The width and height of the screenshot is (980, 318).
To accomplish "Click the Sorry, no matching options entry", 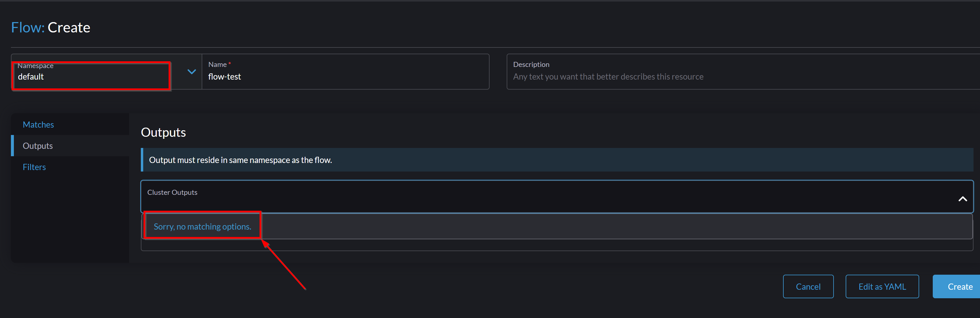I will tap(202, 226).
